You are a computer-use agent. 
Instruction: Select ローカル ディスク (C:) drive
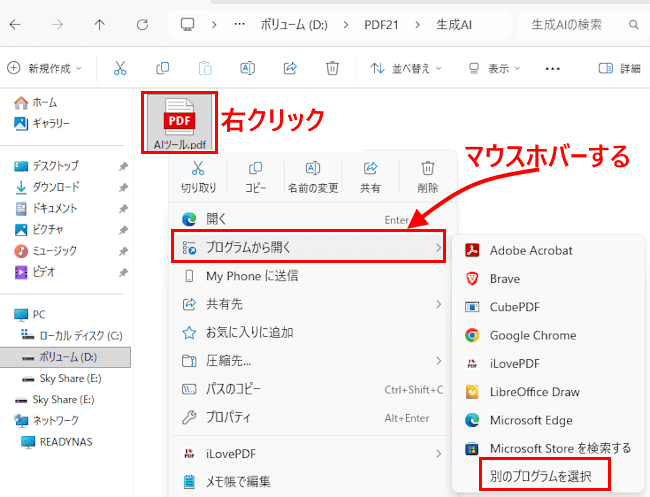[72, 335]
